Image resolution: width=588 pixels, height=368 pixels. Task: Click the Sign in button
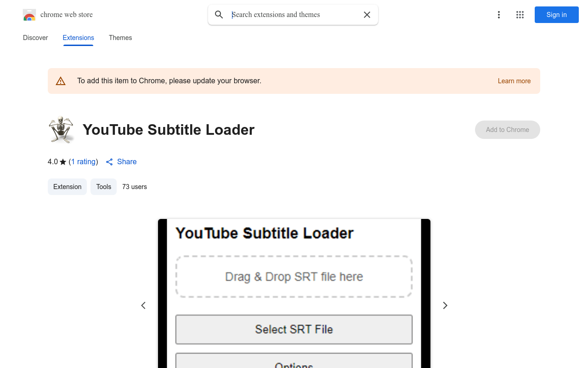[x=557, y=15]
